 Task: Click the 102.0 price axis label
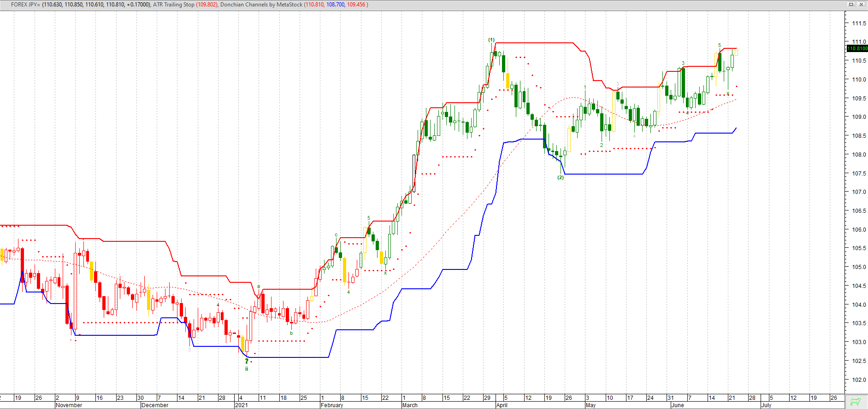click(x=859, y=380)
